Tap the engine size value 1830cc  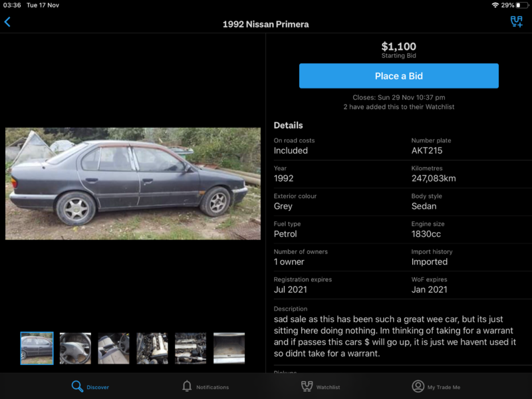pyautogui.click(x=426, y=234)
